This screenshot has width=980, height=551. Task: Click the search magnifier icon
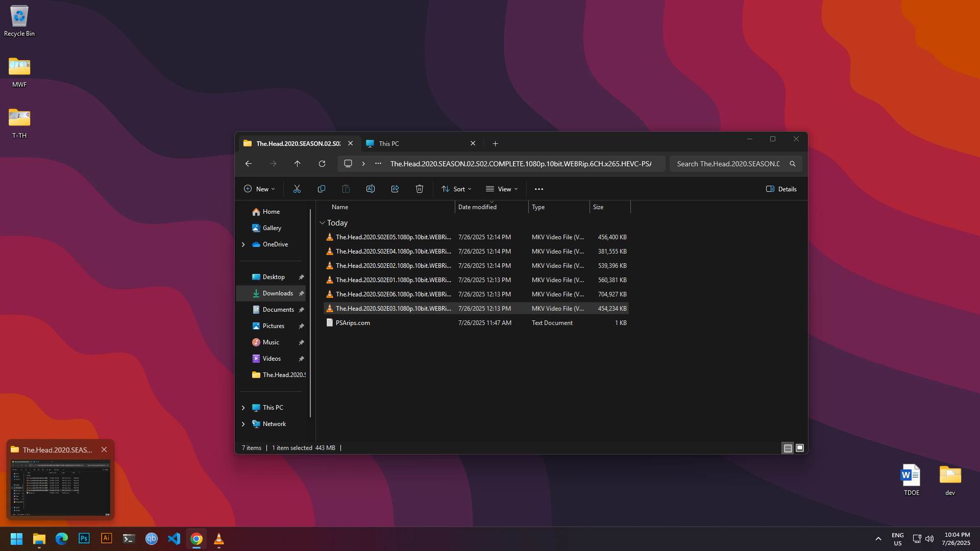[793, 164]
